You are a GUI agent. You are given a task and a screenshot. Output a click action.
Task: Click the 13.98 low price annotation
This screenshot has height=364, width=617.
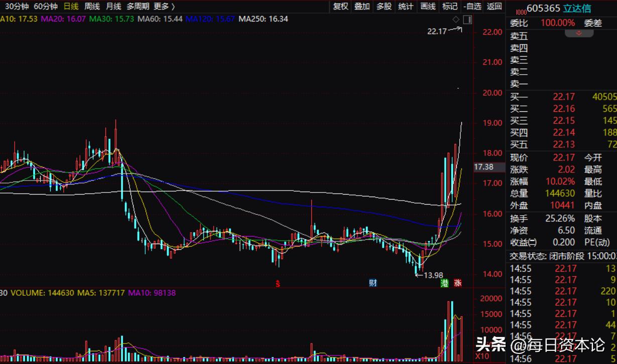point(433,275)
